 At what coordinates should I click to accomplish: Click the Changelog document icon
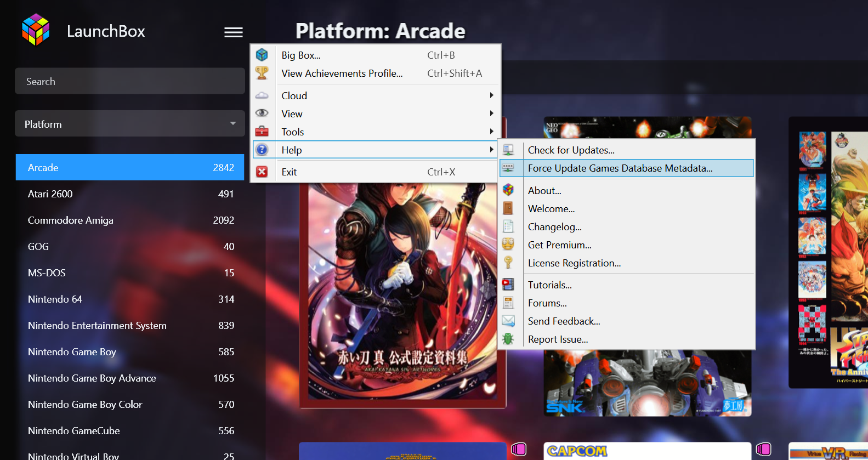508,226
